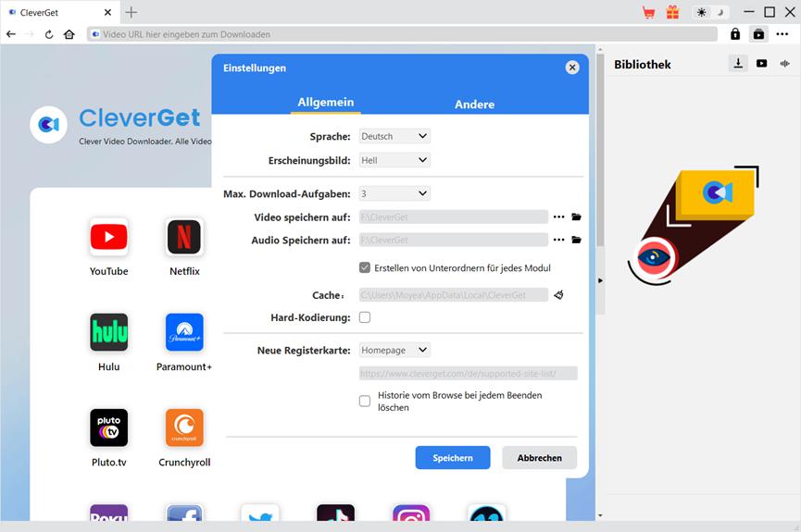Viewport: 801px width, 532px height.
Task: Show downloads in the Bibliothek panel
Action: point(738,64)
